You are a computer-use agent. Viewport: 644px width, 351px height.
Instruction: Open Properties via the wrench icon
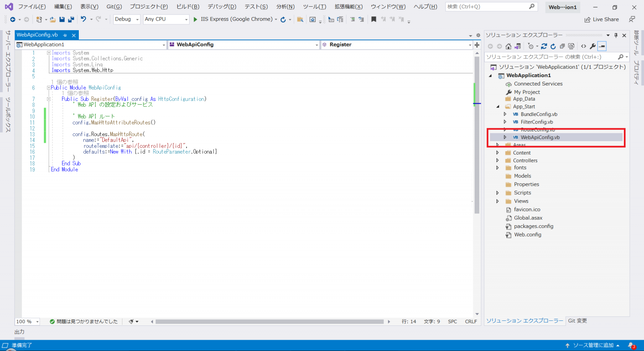[x=593, y=46]
